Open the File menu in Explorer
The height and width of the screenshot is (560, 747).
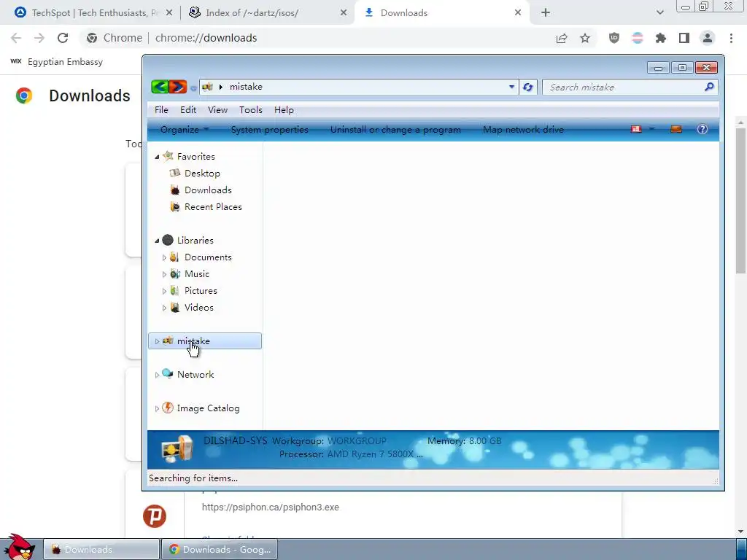161,110
